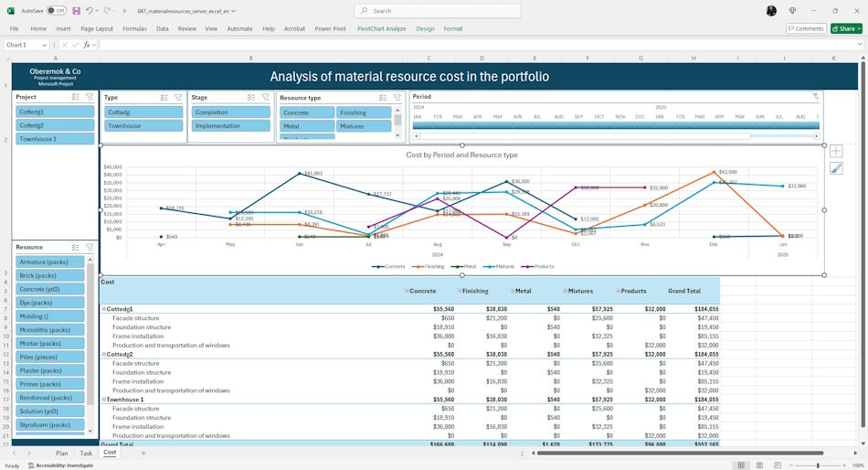
Task: Click the formula bar input
Action: tap(477, 45)
